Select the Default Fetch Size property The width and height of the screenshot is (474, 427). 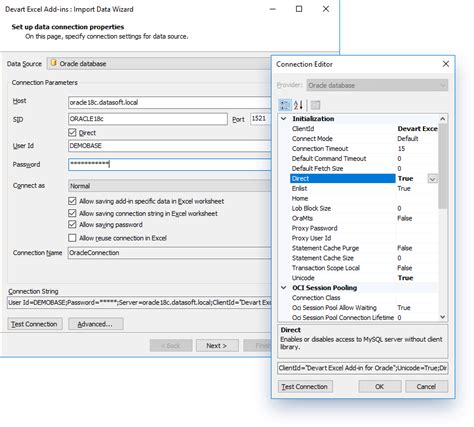364,169
